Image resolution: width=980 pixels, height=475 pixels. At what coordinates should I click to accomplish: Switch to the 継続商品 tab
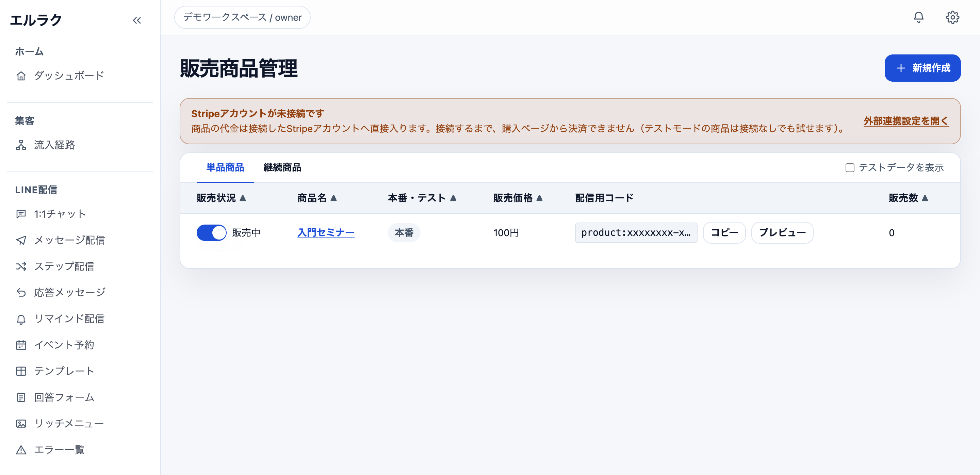click(282, 167)
